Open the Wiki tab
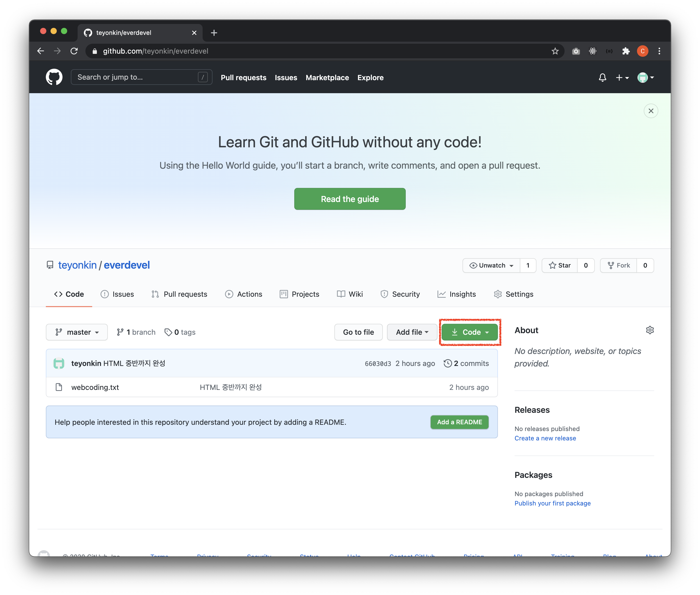Viewport: 700px width, 595px height. [x=350, y=294]
